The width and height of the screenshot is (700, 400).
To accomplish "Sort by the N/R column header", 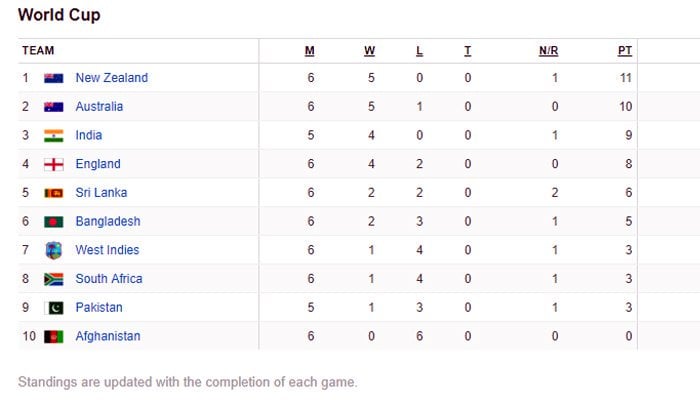I will [x=547, y=51].
